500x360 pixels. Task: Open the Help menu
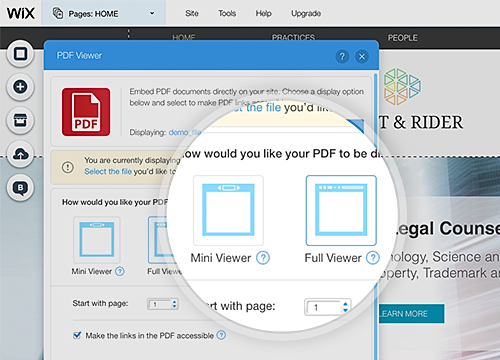[263, 13]
